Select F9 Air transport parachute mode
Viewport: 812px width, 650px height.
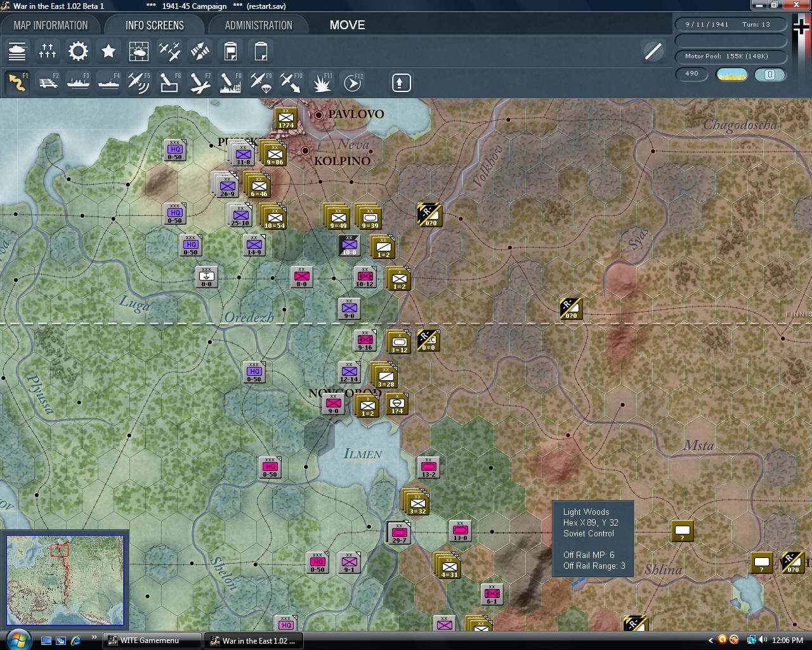point(261,83)
